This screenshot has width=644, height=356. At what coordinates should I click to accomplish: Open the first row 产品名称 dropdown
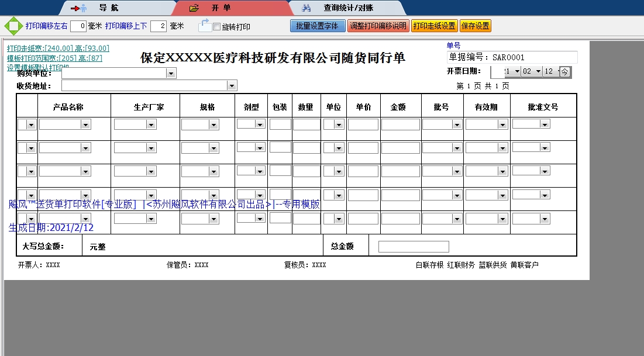pyautogui.click(x=85, y=124)
